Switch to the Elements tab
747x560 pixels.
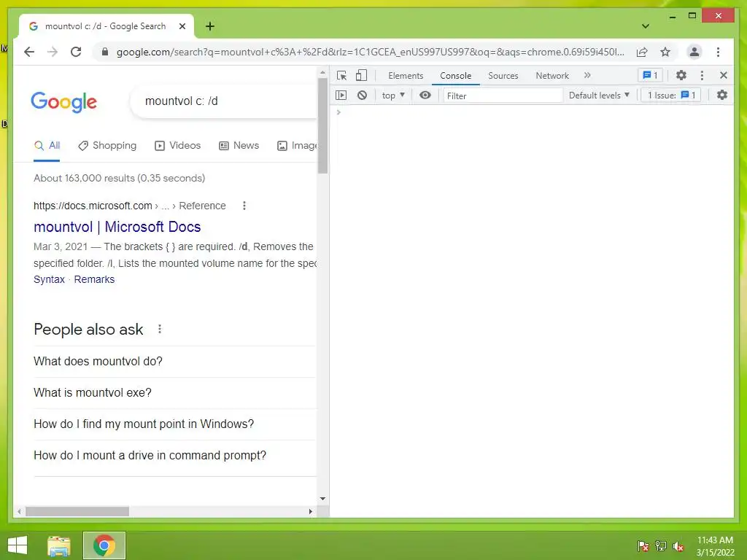(x=406, y=76)
